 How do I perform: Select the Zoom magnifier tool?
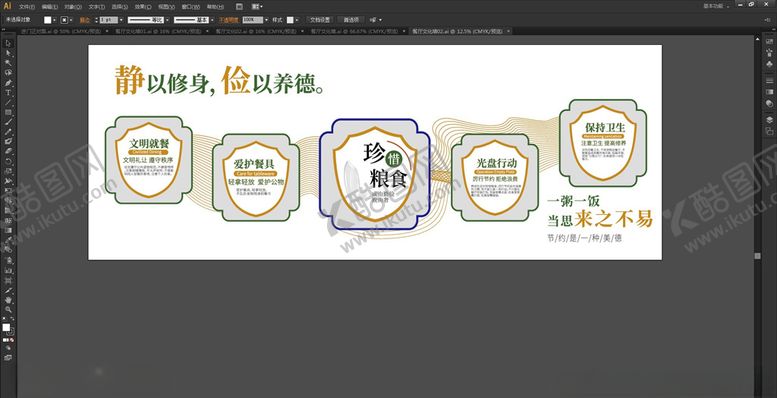pos(8,309)
